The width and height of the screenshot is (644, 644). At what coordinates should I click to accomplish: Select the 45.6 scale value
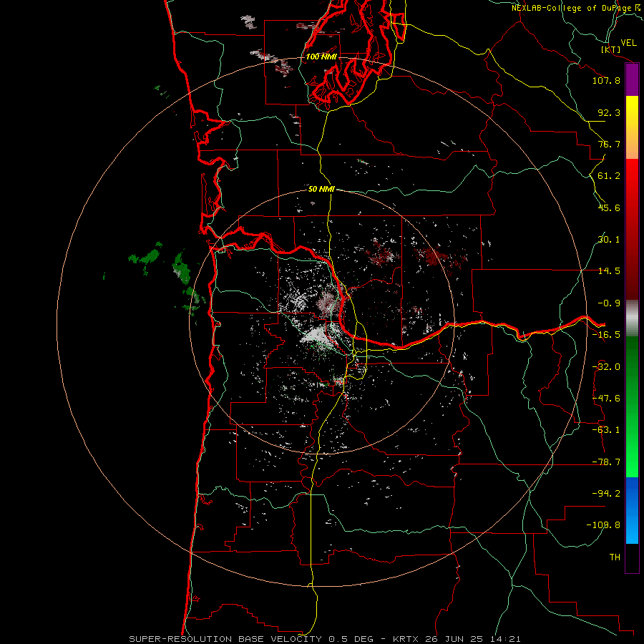pos(609,208)
